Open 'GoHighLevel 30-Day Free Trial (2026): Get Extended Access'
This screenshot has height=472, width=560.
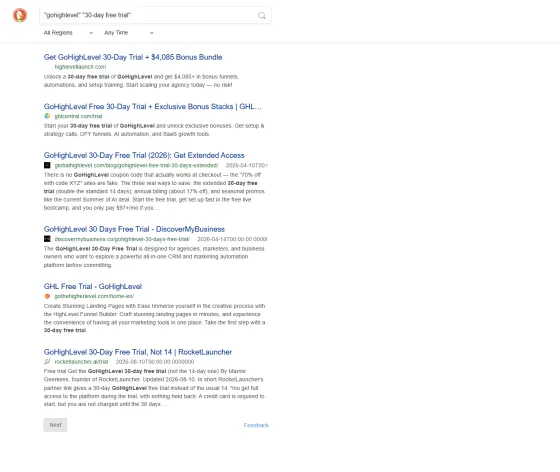144,155
